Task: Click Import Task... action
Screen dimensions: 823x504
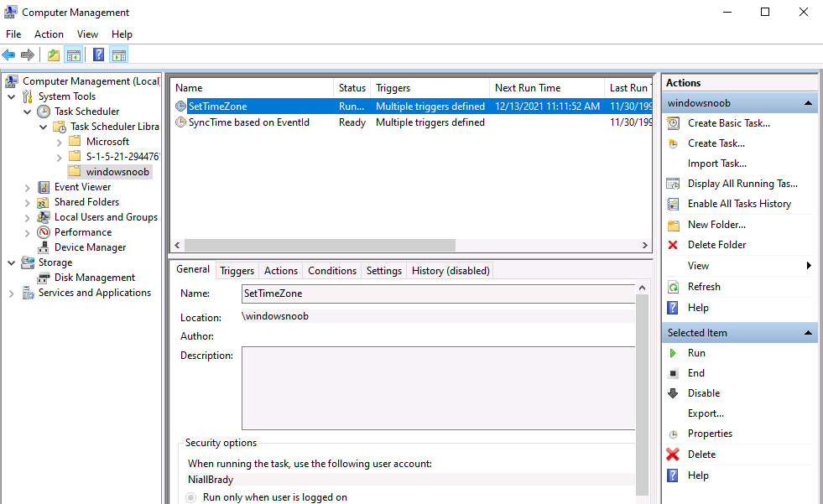Action: pyautogui.click(x=717, y=164)
